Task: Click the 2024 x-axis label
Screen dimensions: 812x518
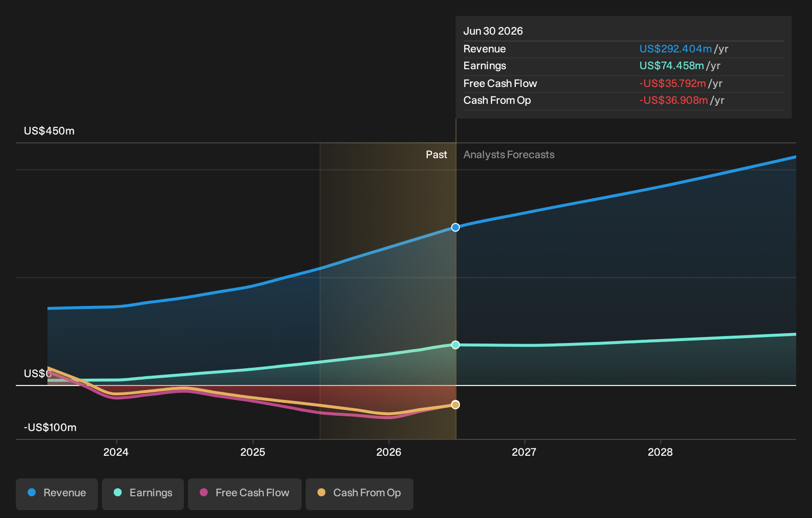Action: click(116, 452)
